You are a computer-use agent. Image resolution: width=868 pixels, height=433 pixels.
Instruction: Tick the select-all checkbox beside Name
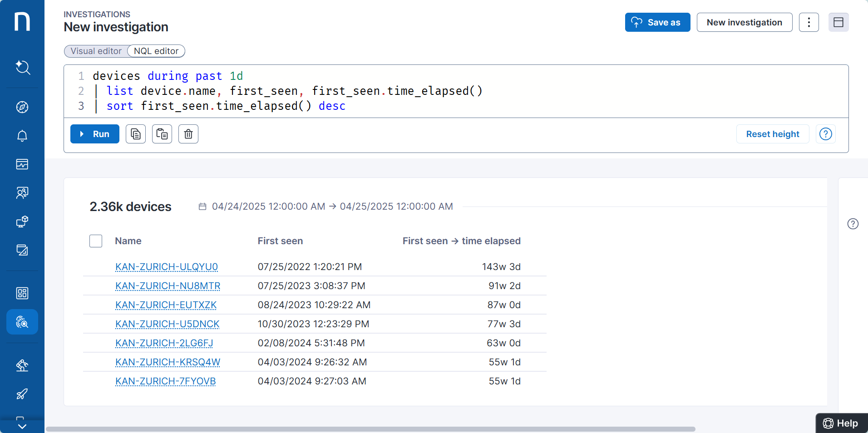coord(96,241)
